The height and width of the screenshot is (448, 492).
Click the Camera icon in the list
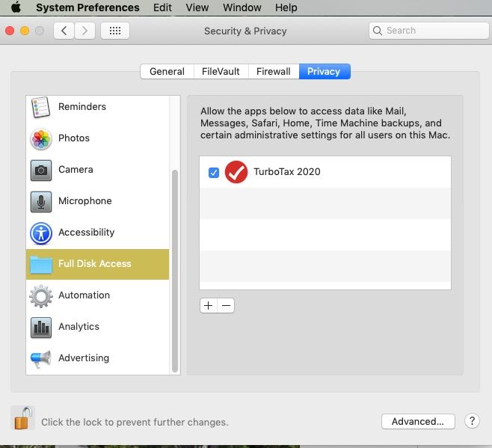pos(41,171)
